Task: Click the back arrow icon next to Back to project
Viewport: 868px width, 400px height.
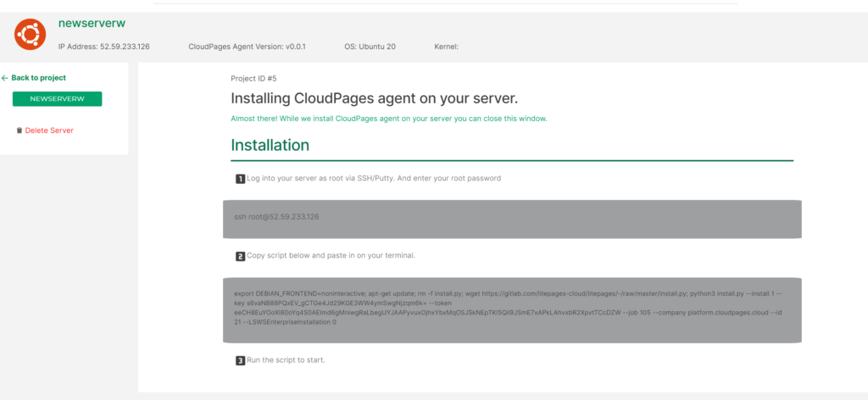Action: pos(4,78)
